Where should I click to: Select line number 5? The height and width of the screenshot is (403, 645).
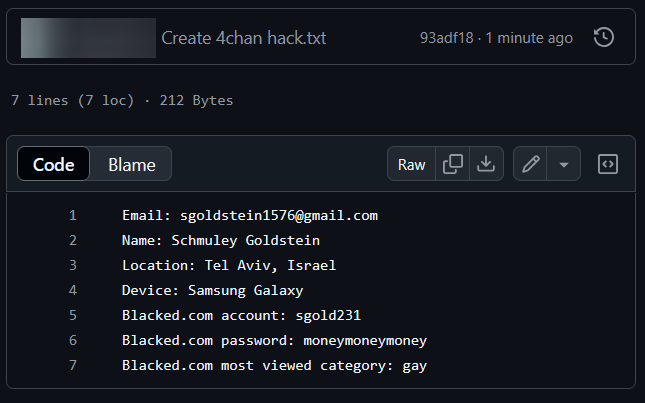pos(73,315)
